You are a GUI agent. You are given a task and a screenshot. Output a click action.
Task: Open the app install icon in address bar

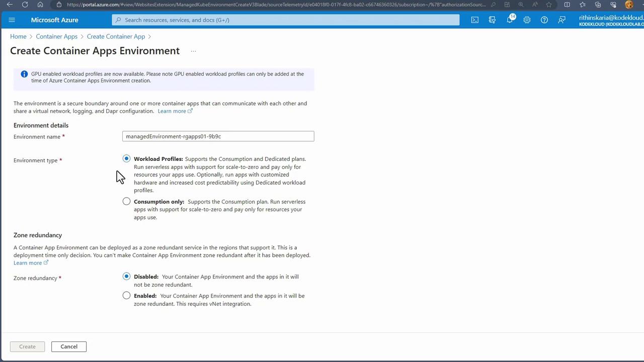507,5
